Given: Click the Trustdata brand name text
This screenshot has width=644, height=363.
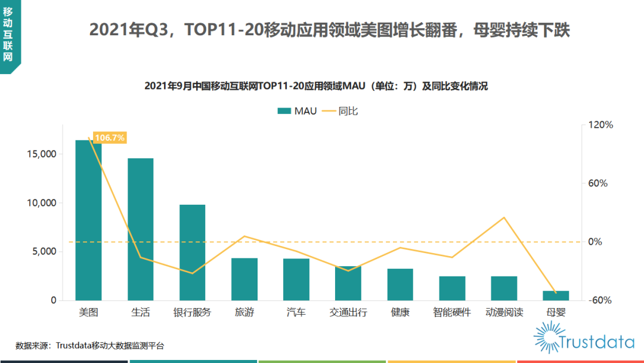Looking at the screenshot, I should [596, 343].
